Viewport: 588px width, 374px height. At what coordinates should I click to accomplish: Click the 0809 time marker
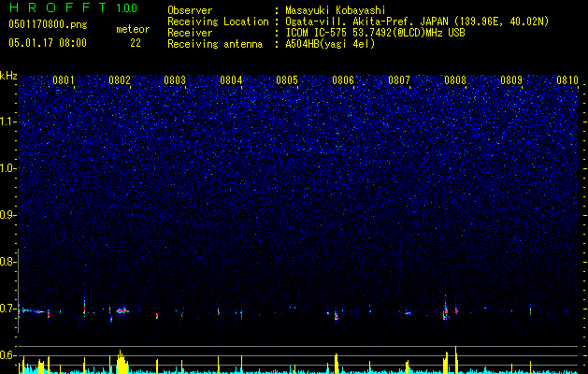coord(511,80)
